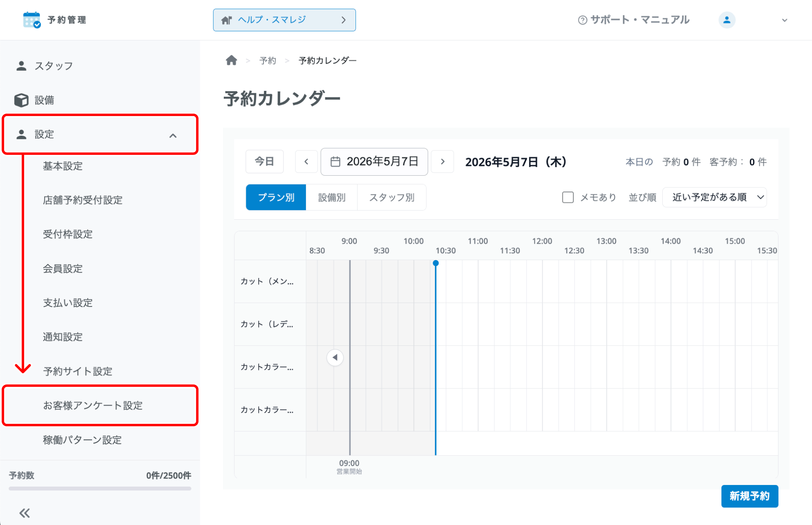This screenshot has width=812, height=525.
Task: Click the 設備 box icon in sidebar
Action: click(21, 100)
